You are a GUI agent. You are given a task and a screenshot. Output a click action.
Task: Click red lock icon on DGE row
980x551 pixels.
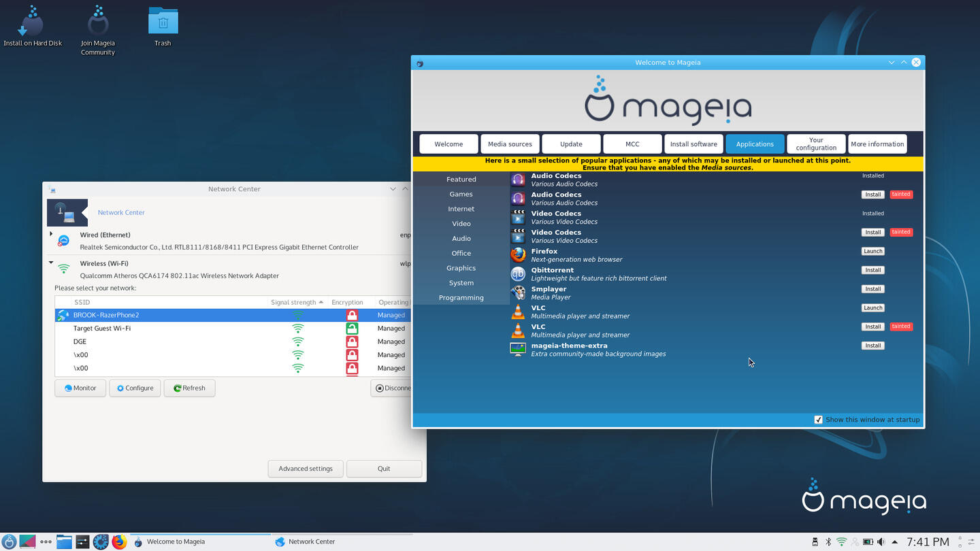tap(352, 341)
